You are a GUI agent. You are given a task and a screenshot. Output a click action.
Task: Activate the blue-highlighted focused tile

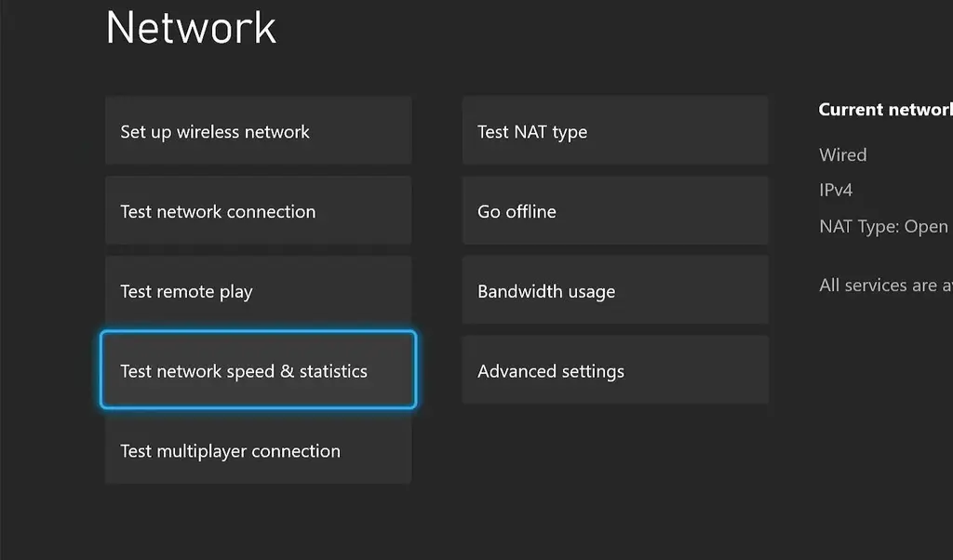click(x=259, y=370)
